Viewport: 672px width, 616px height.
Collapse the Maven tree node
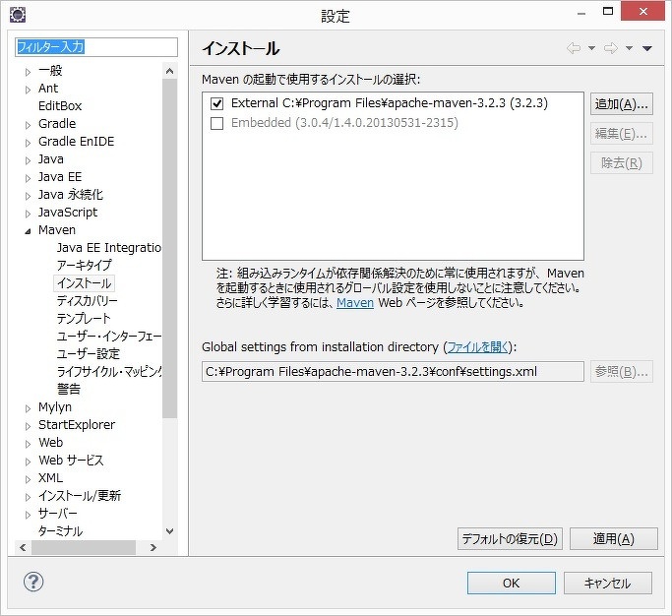click(28, 230)
